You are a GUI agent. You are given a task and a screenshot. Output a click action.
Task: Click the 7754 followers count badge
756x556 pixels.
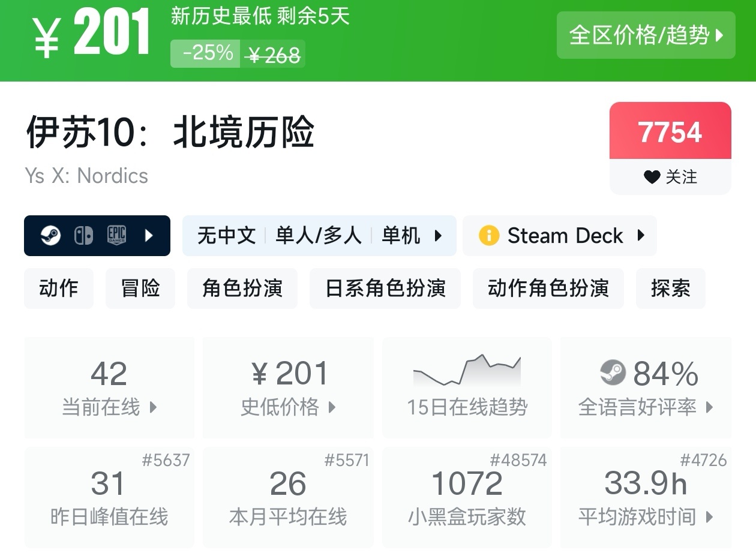[x=670, y=131]
